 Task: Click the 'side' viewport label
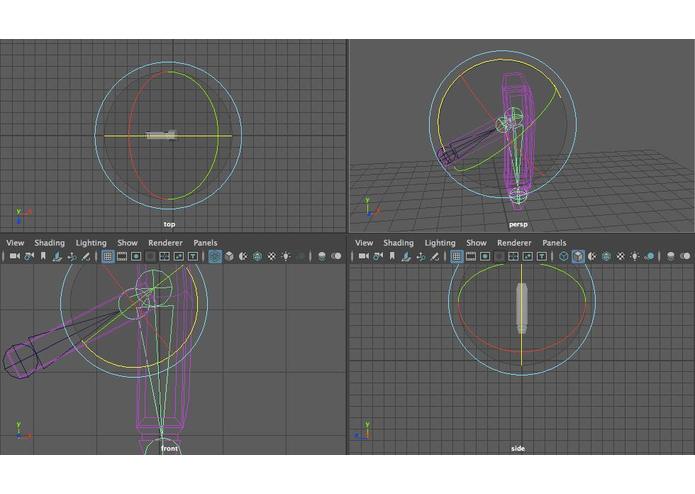coord(518,449)
